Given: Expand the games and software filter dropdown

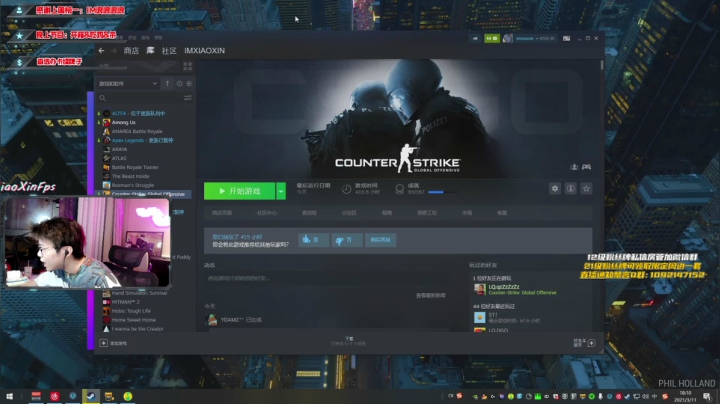Looking at the screenshot, I should [128, 84].
